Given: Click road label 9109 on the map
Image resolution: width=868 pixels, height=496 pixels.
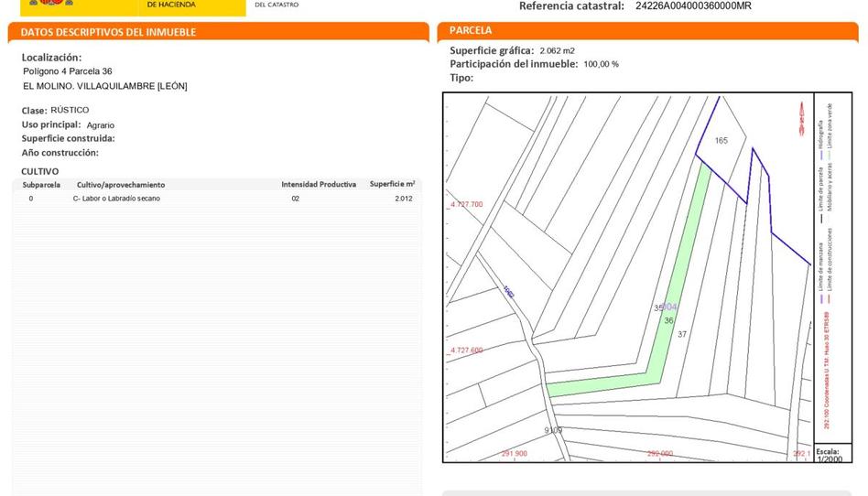Looking at the screenshot, I should [553, 430].
